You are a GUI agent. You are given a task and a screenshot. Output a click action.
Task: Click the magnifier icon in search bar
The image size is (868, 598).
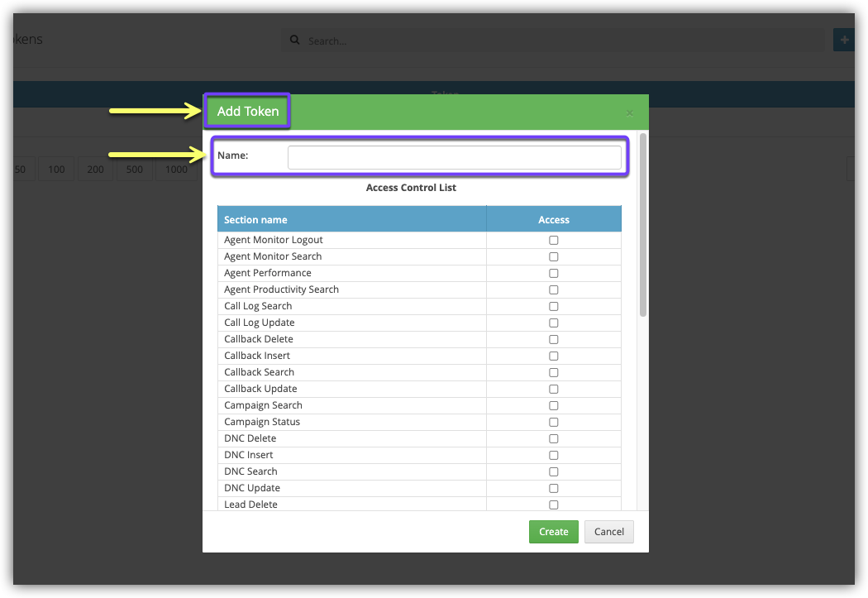[x=295, y=41]
